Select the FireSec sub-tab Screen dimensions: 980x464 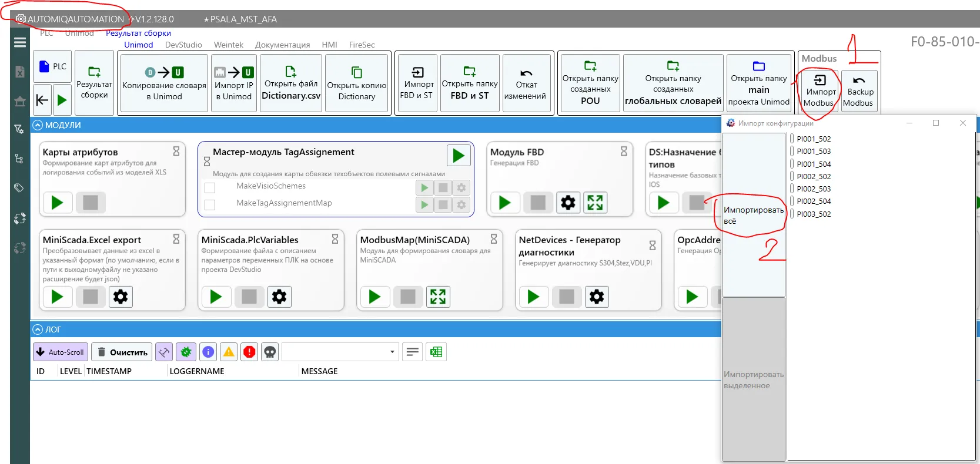click(362, 45)
